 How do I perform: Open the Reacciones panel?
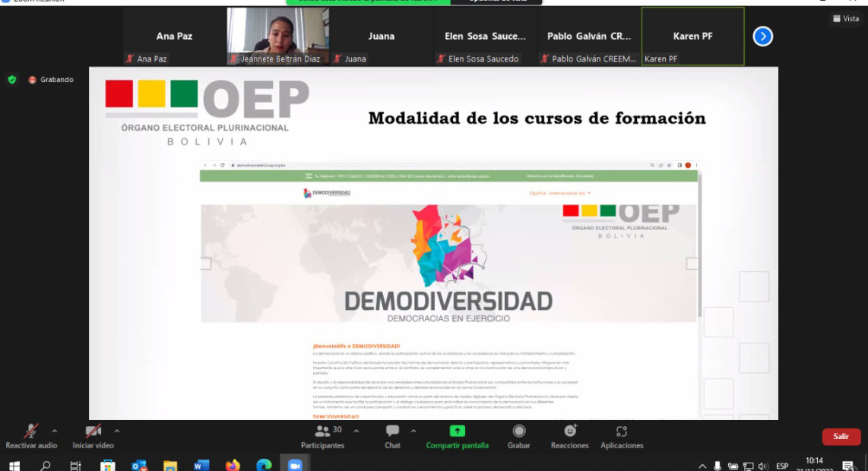point(569,437)
